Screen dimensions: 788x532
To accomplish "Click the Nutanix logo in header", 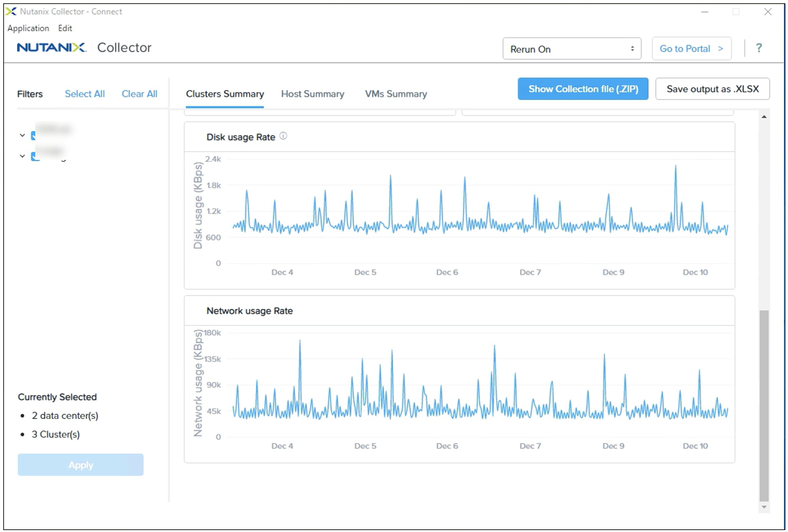I will (52, 48).
